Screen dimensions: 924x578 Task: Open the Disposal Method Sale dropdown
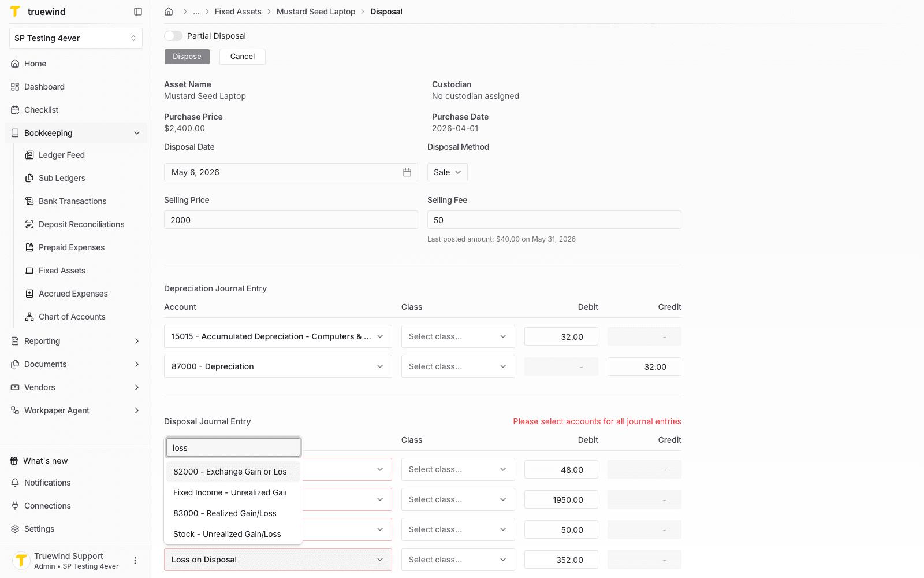[448, 172]
